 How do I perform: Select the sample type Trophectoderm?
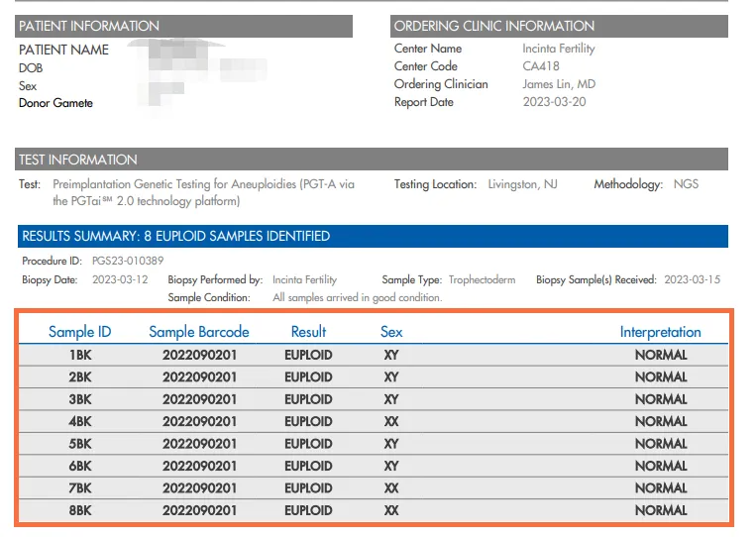[482, 280]
